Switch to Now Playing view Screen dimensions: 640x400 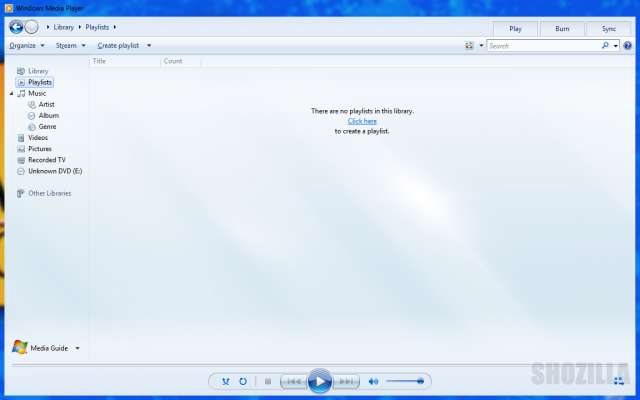click(619, 382)
